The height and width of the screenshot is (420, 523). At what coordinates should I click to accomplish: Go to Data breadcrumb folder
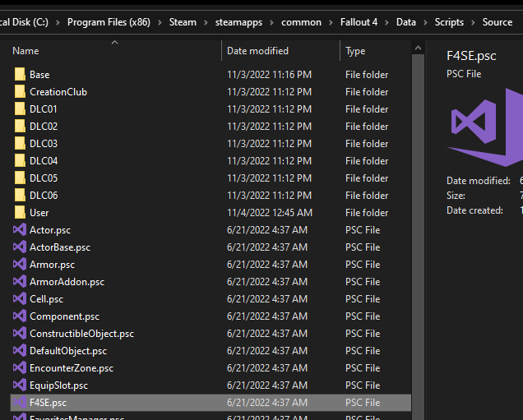coord(406,22)
